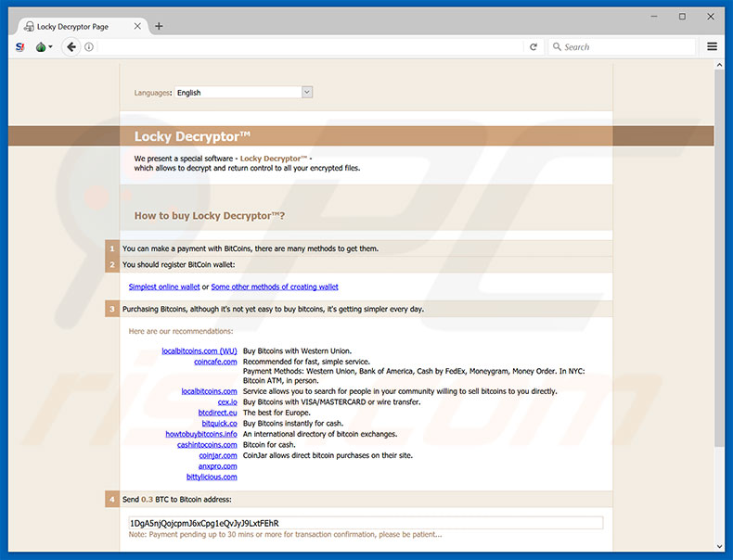Maximize the browser window
733x560 pixels.
tap(682, 17)
